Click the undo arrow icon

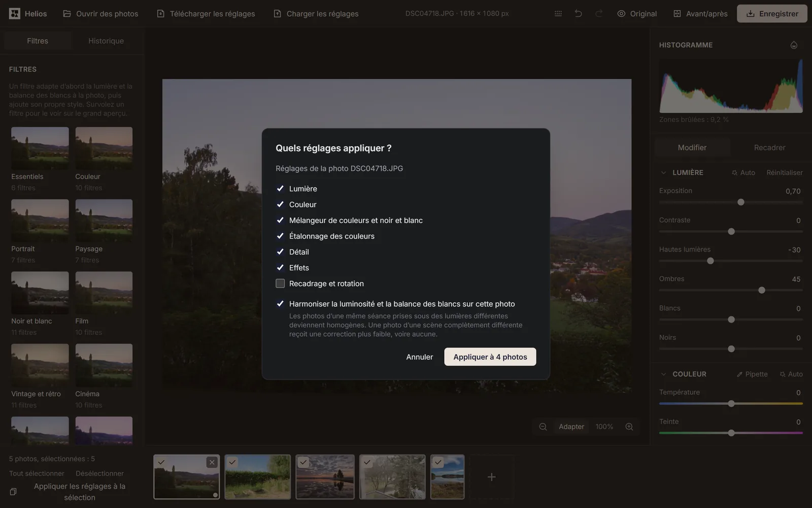coord(578,14)
